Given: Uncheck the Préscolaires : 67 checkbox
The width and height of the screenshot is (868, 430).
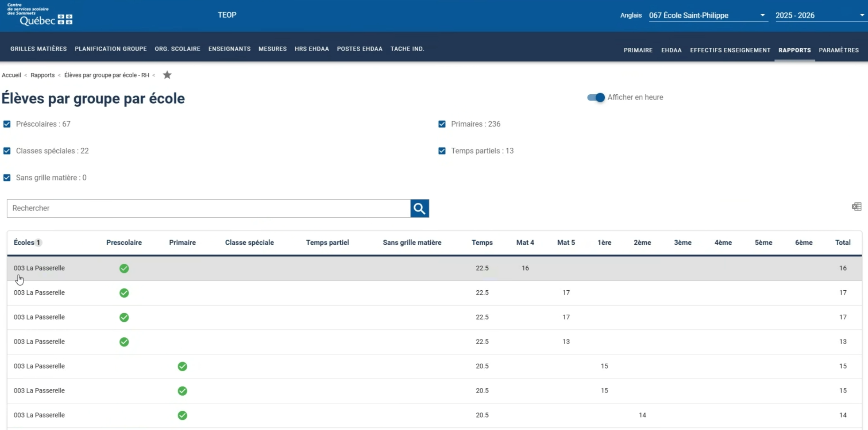Looking at the screenshot, I should (7, 124).
